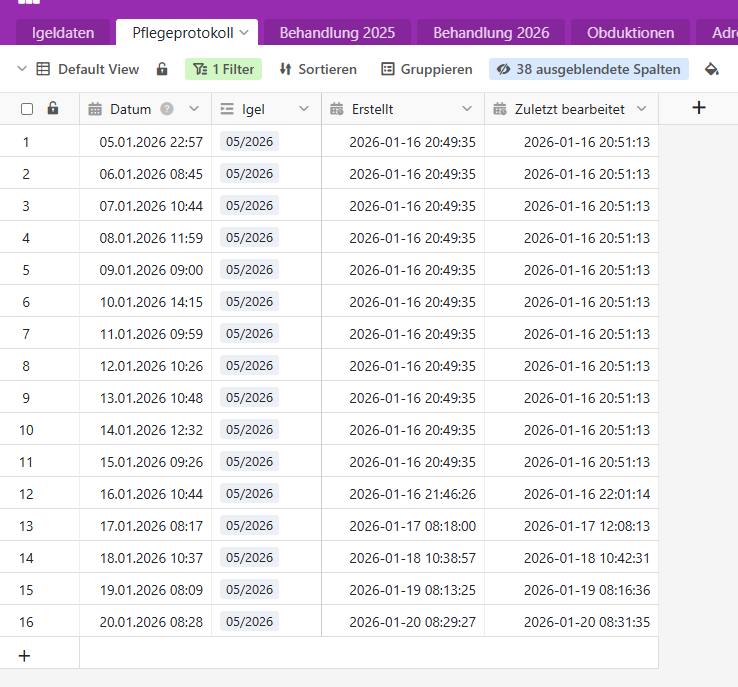The width and height of the screenshot is (738, 687).
Task: Switch to the Behandlung 2026 tab
Action: [491, 33]
